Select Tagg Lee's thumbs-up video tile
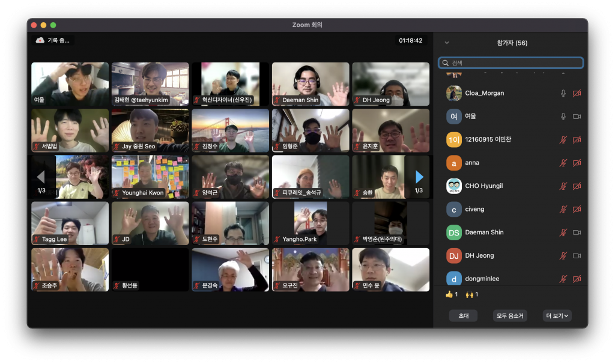 [x=70, y=223]
